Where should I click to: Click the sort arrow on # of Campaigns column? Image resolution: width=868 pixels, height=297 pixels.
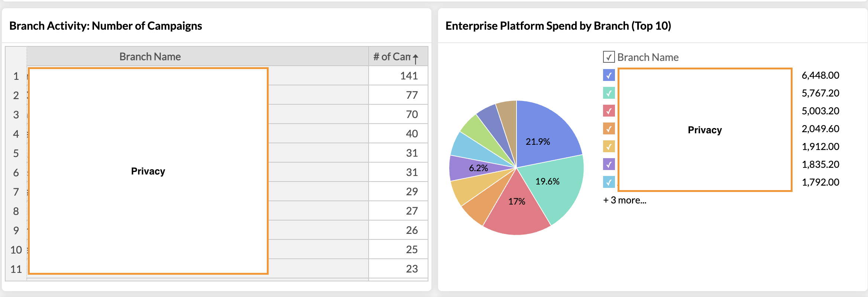(416, 58)
